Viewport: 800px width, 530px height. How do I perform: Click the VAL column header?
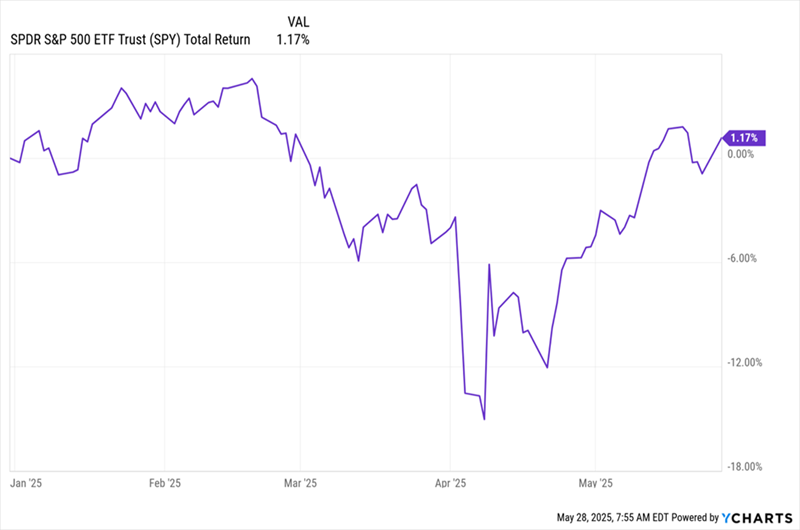[298, 21]
